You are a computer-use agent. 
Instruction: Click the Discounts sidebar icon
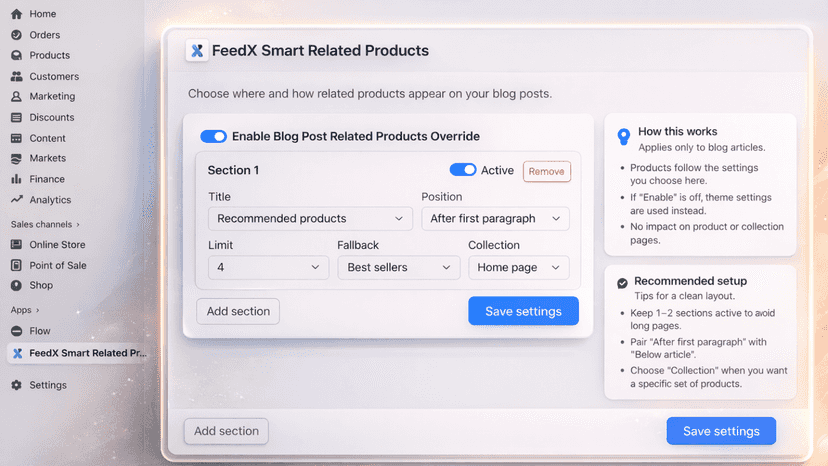(x=16, y=117)
